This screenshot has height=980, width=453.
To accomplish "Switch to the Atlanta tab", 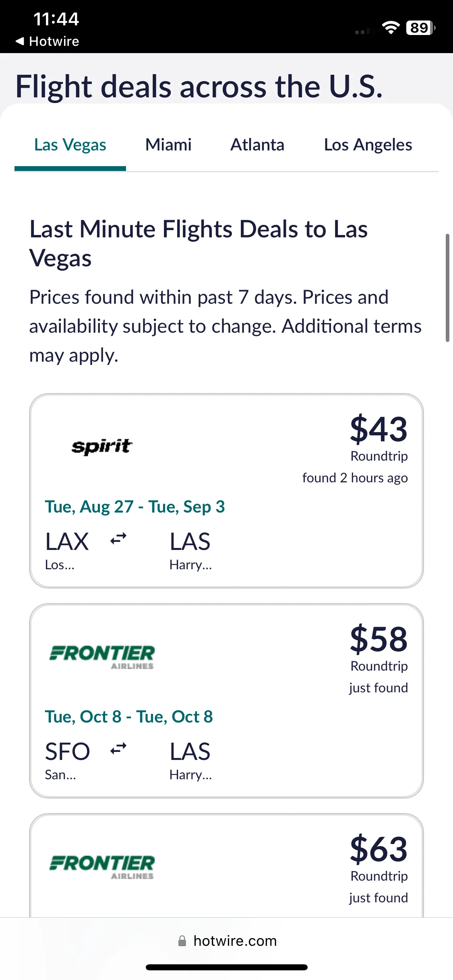I will (257, 145).
